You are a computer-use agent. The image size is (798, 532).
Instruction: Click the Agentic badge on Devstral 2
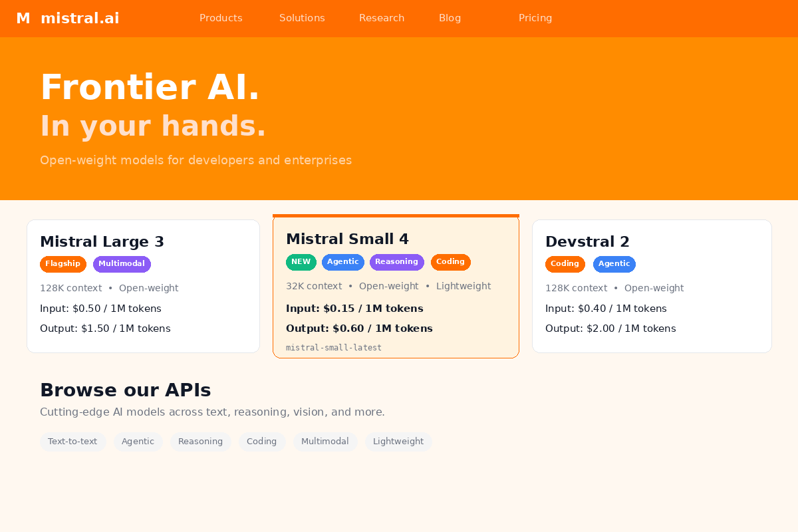(x=614, y=264)
